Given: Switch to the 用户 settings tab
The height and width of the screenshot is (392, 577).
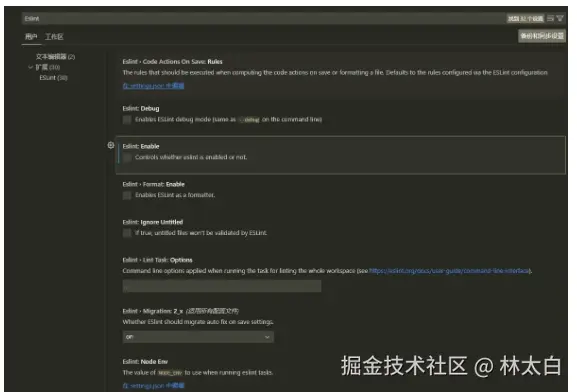Looking at the screenshot, I should tap(31, 36).
